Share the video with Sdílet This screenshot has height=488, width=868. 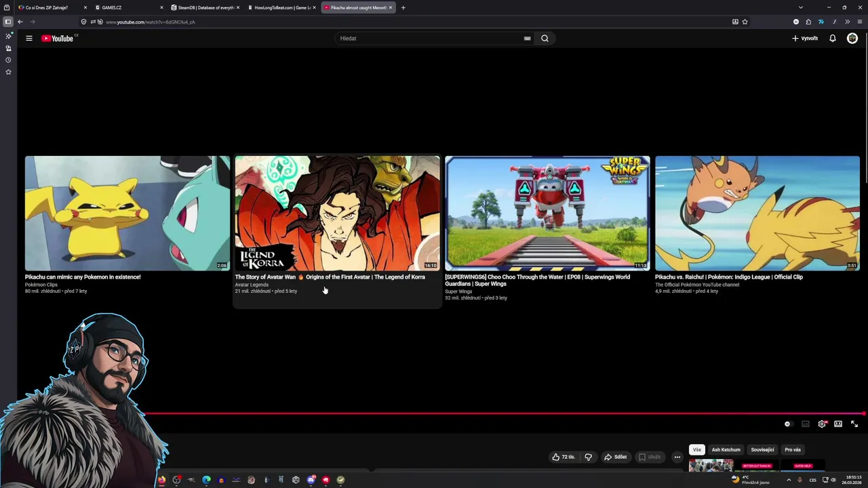pyautogui.click(x=616, y=457)
